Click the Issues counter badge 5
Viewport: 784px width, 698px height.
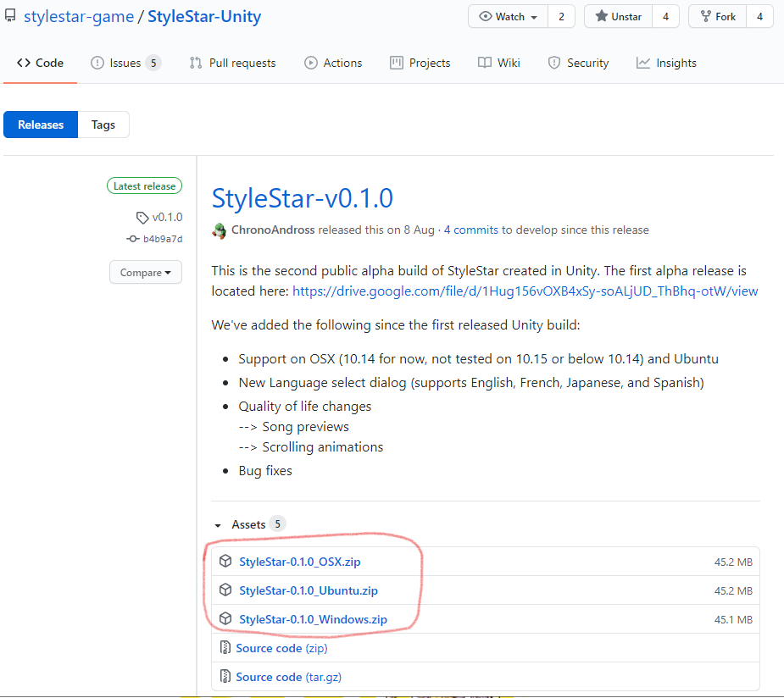pos(153,63)
